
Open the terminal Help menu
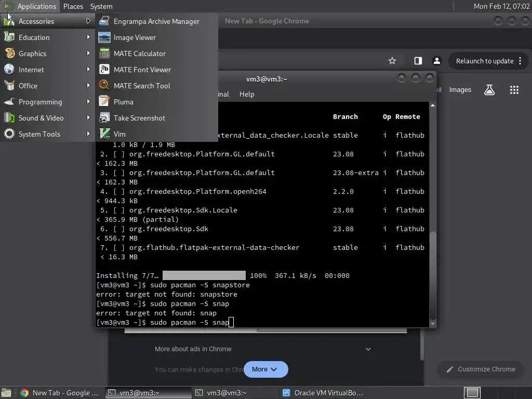click(x=247, y=95)
